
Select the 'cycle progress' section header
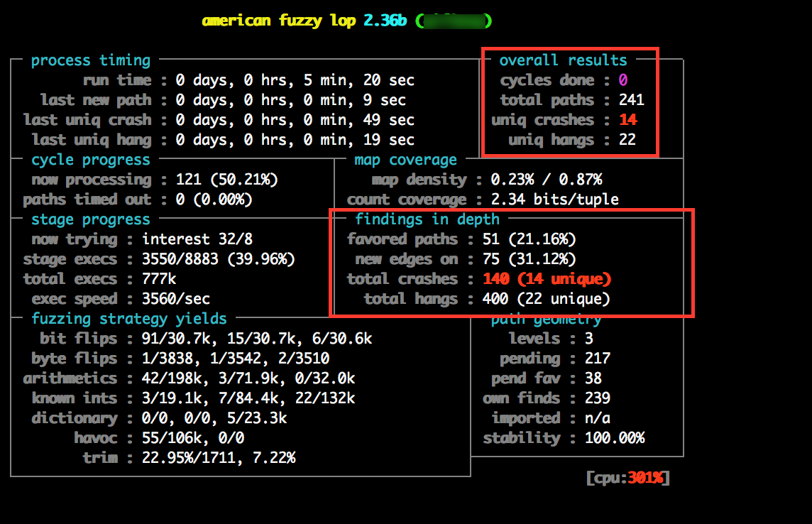click(x=91, y=160)
